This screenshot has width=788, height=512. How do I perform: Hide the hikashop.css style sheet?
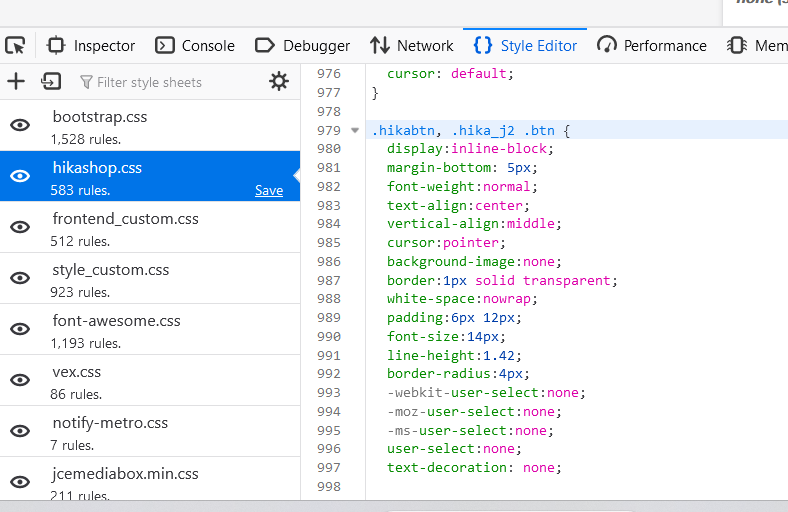(20, 176)
